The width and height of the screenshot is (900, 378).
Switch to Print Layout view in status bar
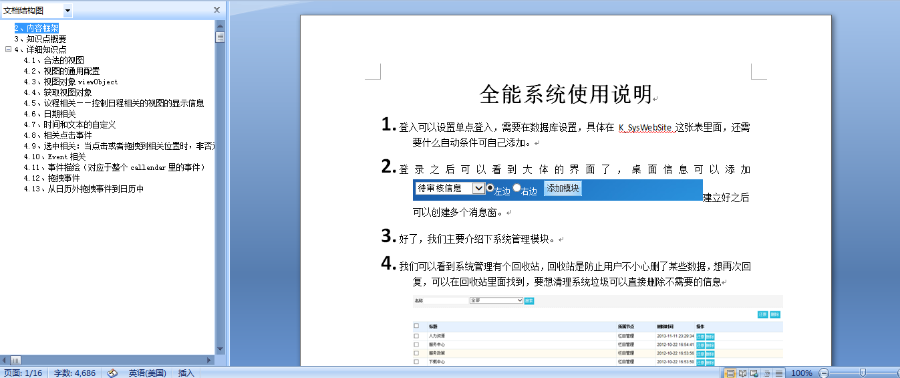click(731, 373)
